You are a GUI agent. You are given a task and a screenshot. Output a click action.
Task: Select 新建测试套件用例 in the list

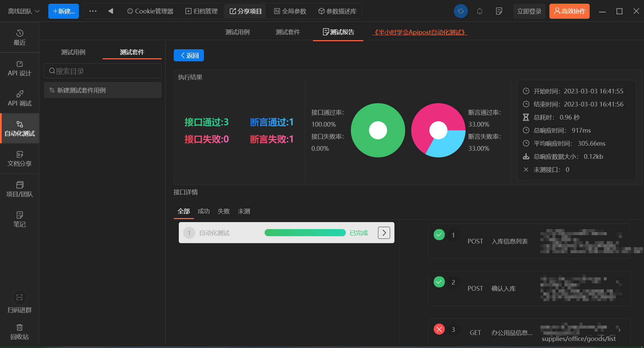pos(103,90)
